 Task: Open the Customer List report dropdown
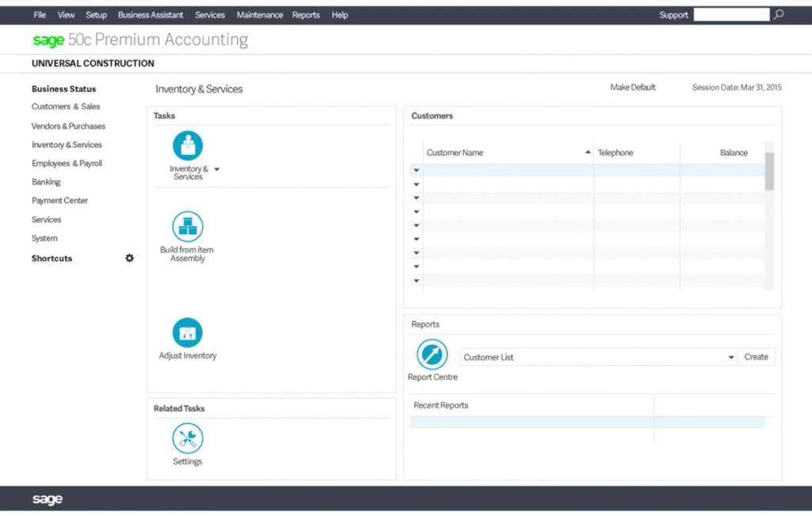tap(730, 357)
